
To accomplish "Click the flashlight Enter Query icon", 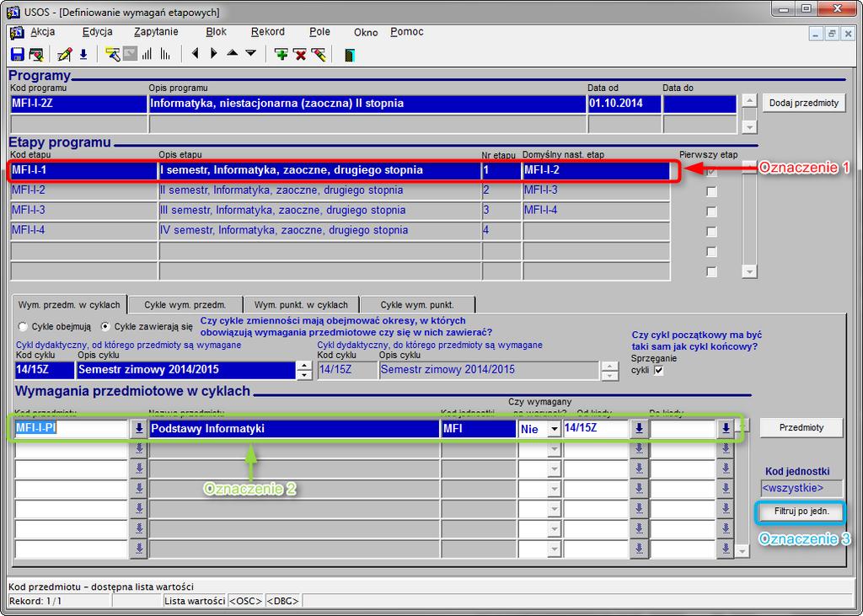I will tap(113, 55).
